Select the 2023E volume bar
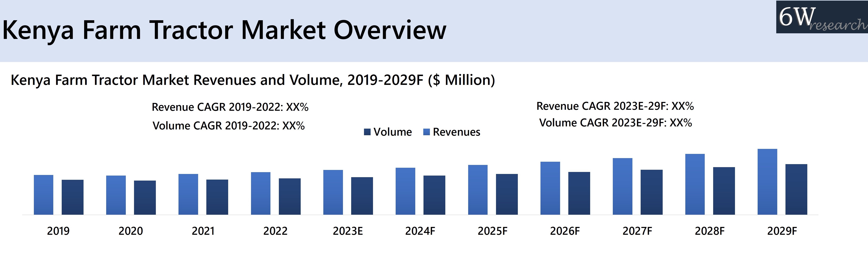The width and height of the screenshot is (868, 253). pos(362,196)
